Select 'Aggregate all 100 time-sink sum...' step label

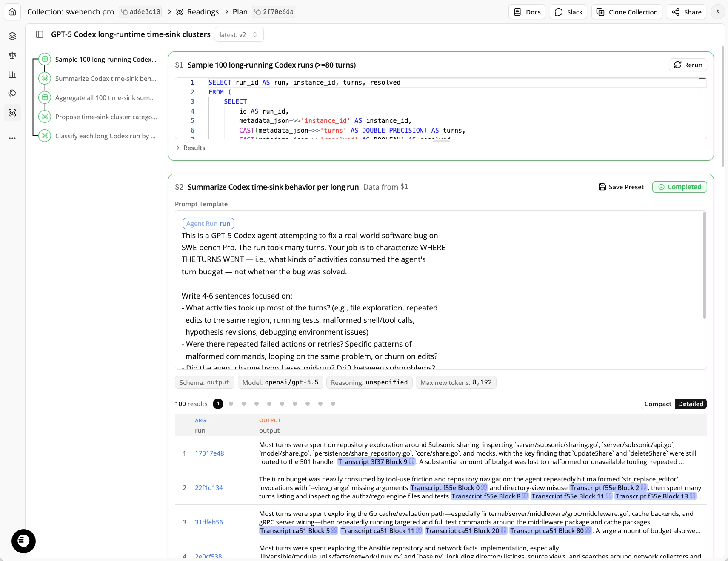(105, 98)
